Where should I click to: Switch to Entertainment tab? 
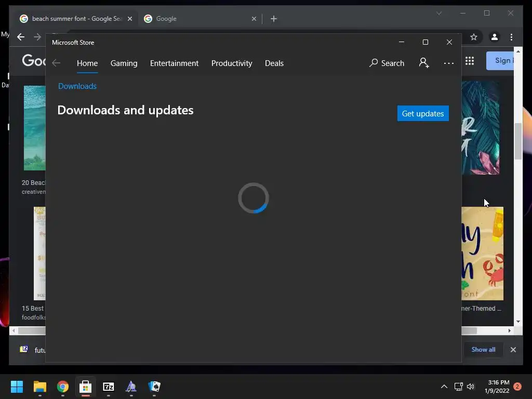[174, 63]
